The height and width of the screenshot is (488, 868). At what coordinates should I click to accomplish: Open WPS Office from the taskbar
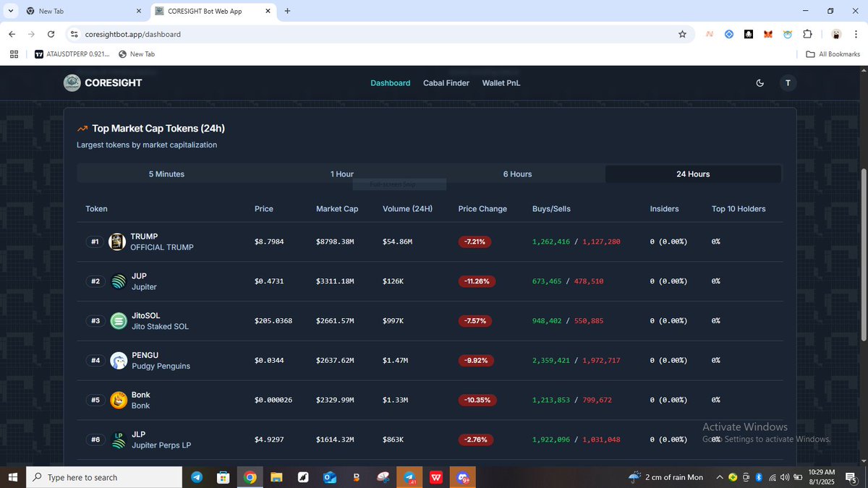436,477
